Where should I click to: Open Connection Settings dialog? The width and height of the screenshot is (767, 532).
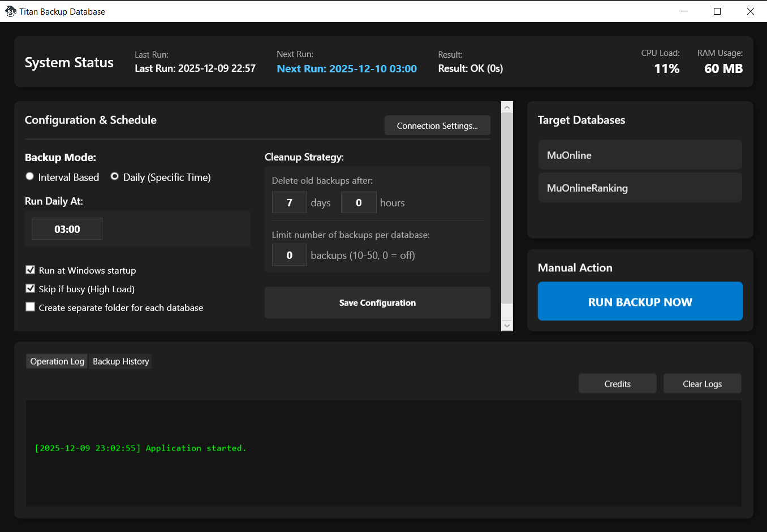pos(437,126)
